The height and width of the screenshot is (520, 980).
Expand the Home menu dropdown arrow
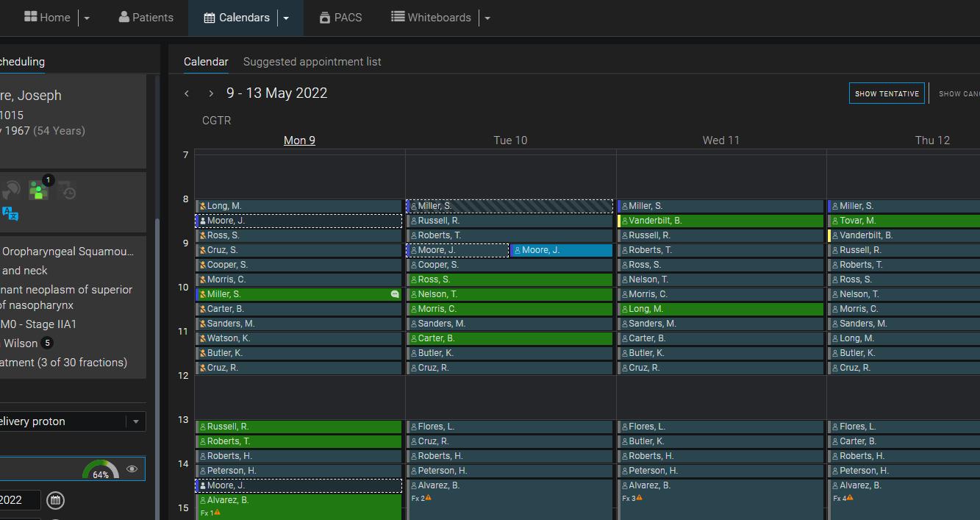[x=87, y=18]
